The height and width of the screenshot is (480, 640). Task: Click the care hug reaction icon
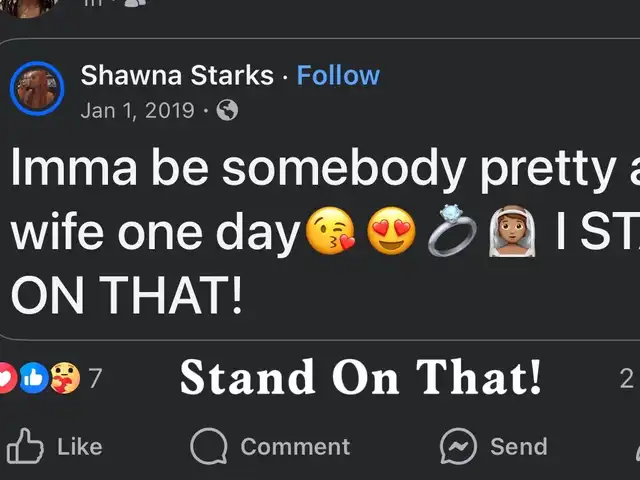[x=65, y=378]
